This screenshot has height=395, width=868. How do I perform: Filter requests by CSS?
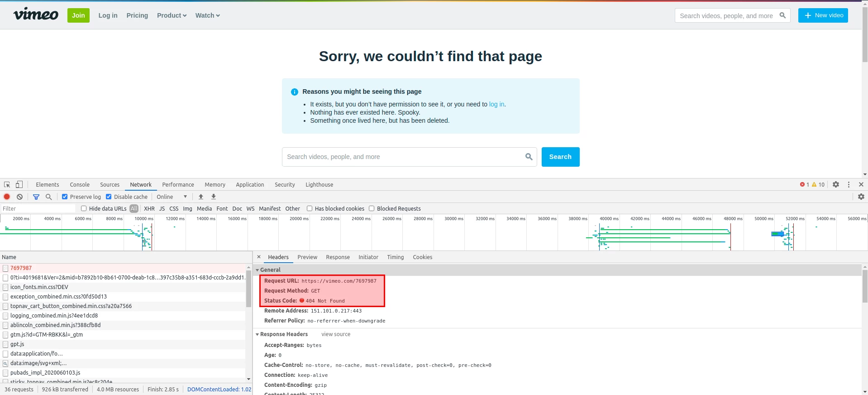tap(174, 208)
